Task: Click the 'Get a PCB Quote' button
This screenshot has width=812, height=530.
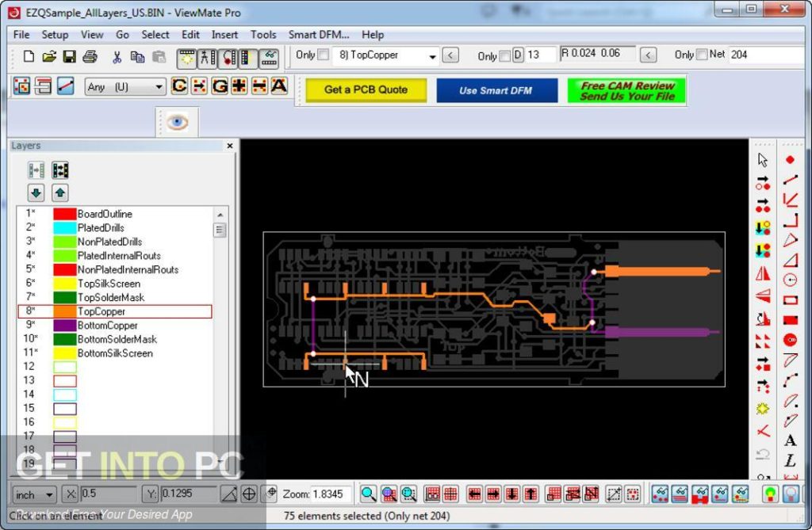Action: click(366, 90)
